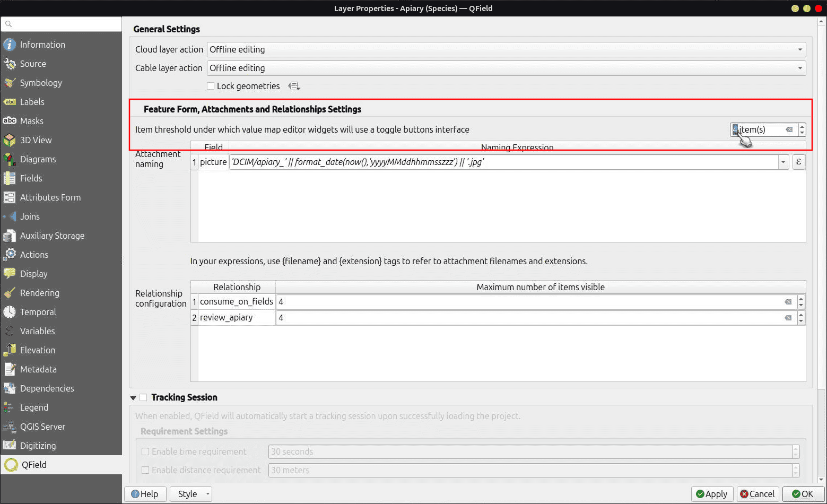This screenshot has width=827, height=504.
Task: Click the Symbology paintbrush icon
Action: click(10, 83)
